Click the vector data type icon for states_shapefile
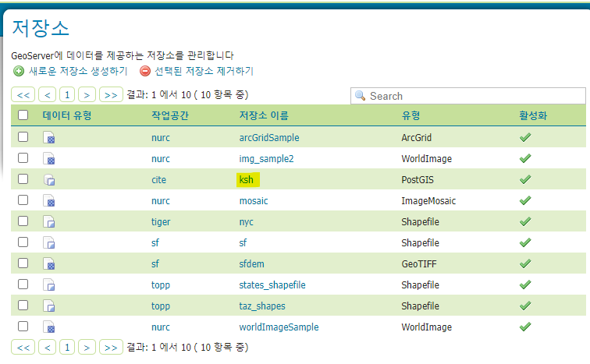Screen dimensions: 590x364 (49, 284)
